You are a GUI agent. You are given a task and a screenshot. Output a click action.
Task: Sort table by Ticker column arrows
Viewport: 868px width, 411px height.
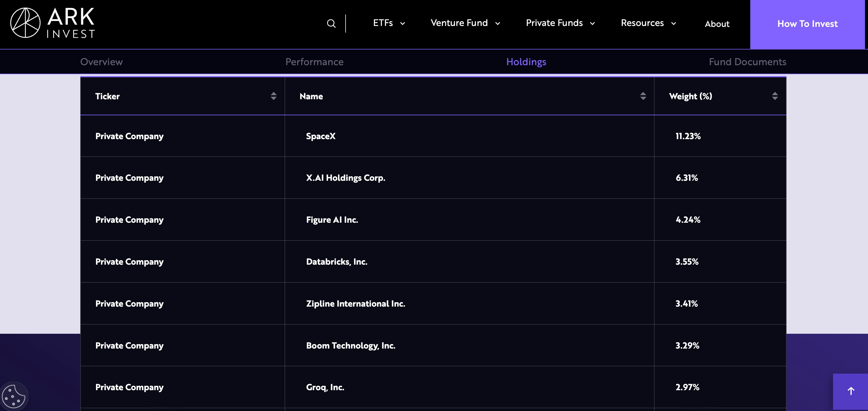[273, 96]
